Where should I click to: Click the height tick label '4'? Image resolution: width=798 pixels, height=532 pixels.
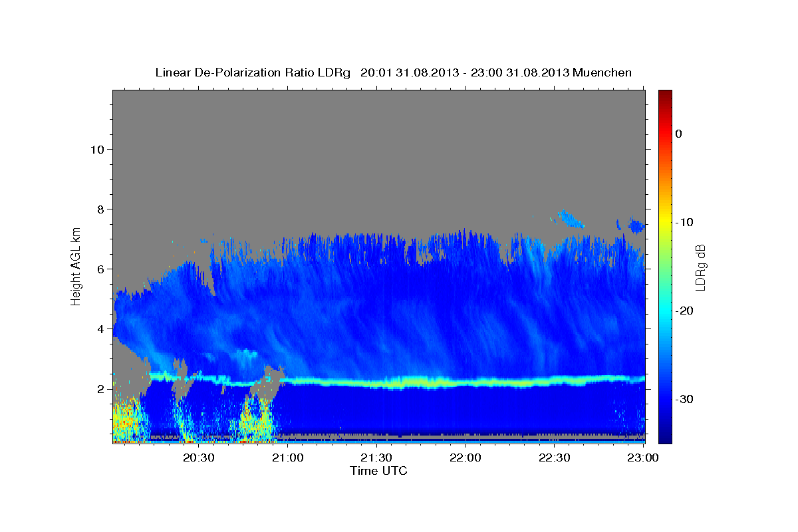[100, 329]
